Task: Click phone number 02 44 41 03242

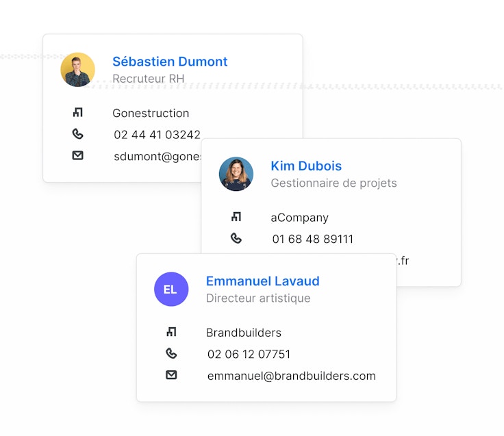Action: pyautogui.click(x=157, y=135)
